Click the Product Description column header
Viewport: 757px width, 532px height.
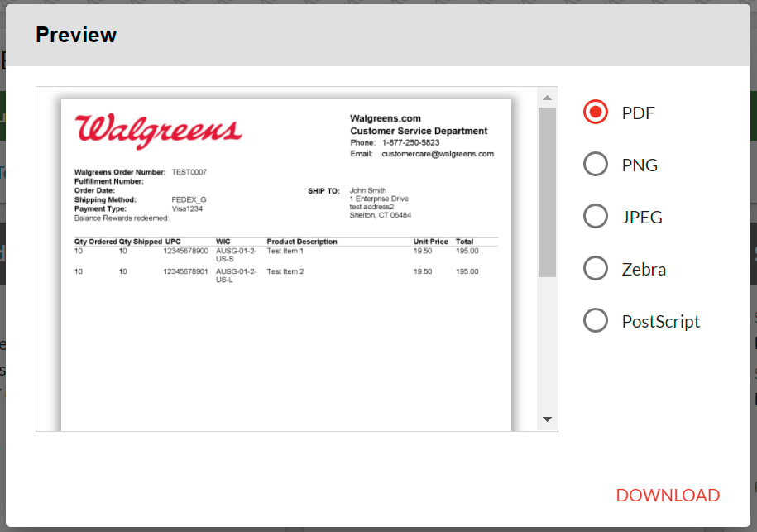[302, 242]
